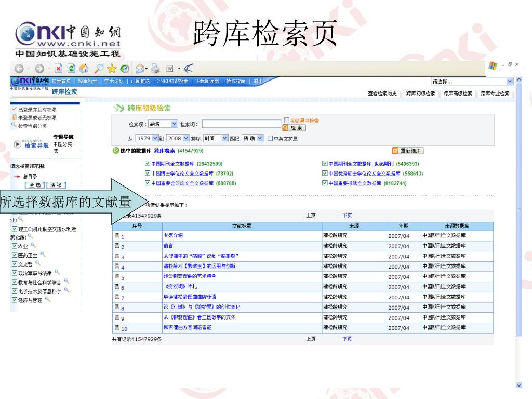Image resolution: width=532 pixels, height=399 pixels.
Task: Open 操作指南 in the navigation bar
Action: pyautogui.click(x=235, y=81)
